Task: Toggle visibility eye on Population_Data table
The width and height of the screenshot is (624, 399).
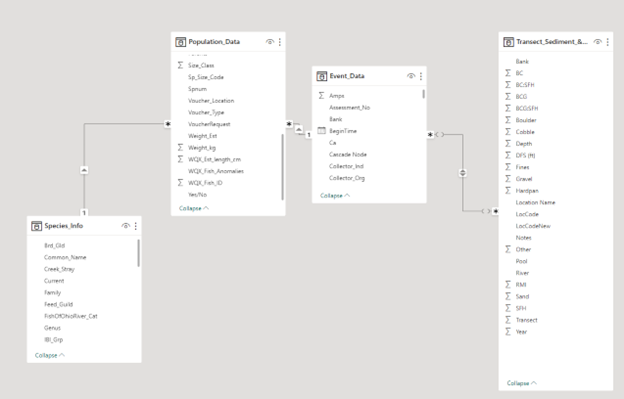Action: click(270, 42)
